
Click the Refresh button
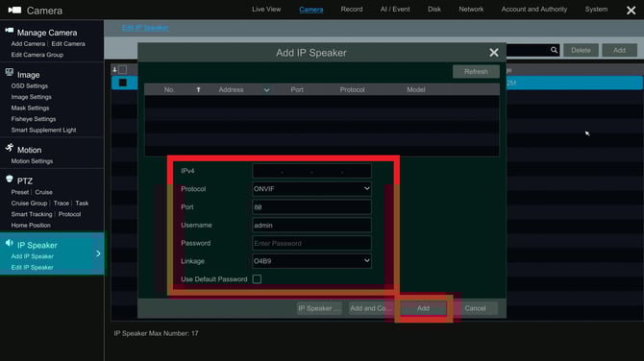pyautogui.click(x=476, y=71)
